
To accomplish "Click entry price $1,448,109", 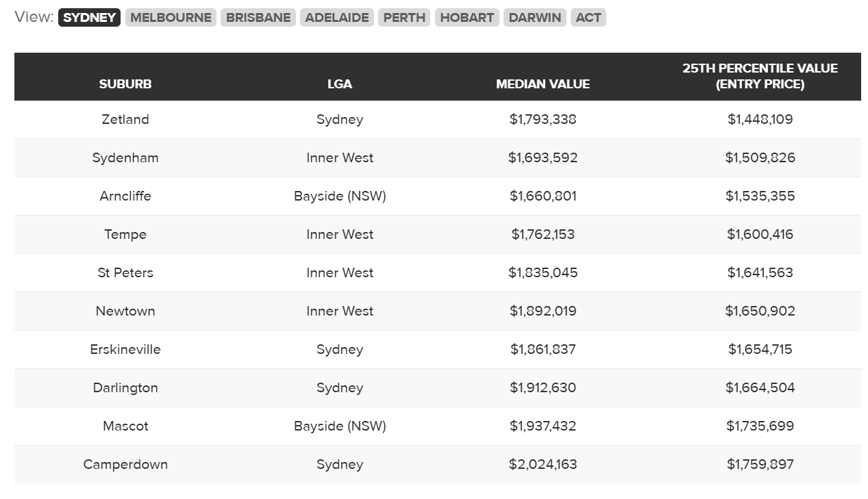I will click(760, 119).
